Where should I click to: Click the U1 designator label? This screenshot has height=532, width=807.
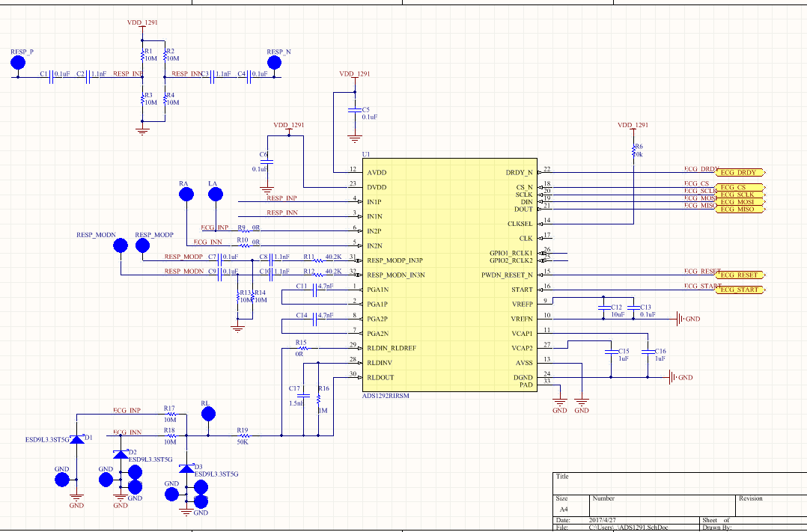[x=366, y=154]
